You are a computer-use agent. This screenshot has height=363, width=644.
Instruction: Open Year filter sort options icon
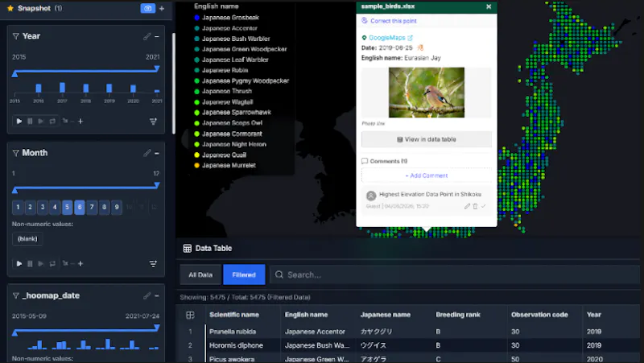pyautogui.click(x=153, y=122)
